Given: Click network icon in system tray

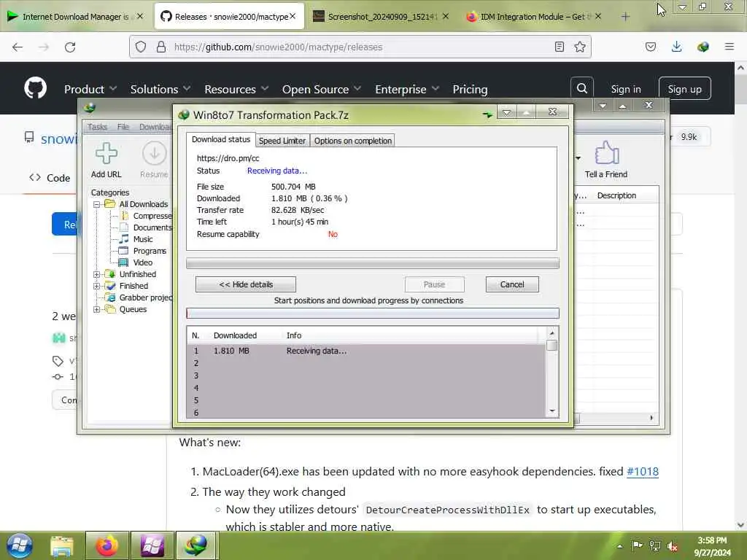Looking at the screenshot, I should coord(655,546).
